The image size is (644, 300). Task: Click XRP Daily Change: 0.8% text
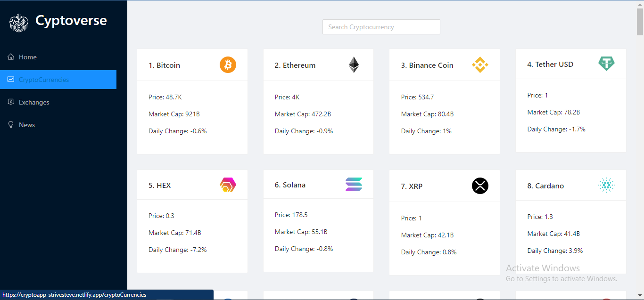pos(429,252)
